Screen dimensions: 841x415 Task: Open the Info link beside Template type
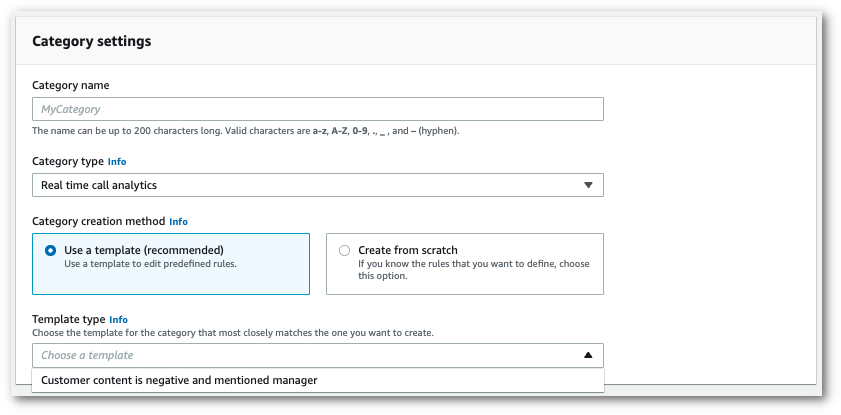tap(118, 319)
